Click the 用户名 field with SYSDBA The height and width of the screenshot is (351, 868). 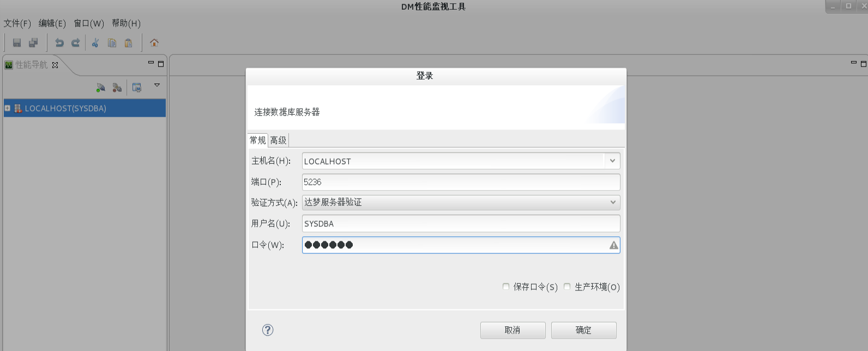coord(461,223)
